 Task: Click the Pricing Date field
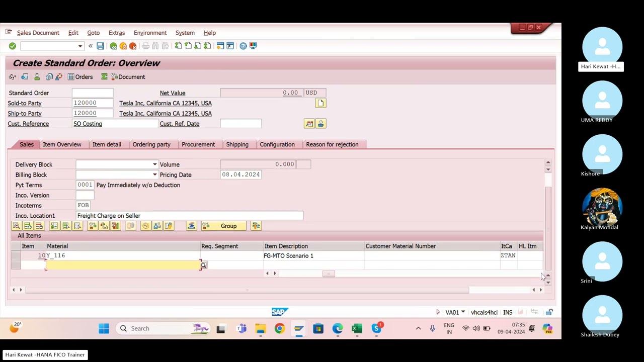240,174
